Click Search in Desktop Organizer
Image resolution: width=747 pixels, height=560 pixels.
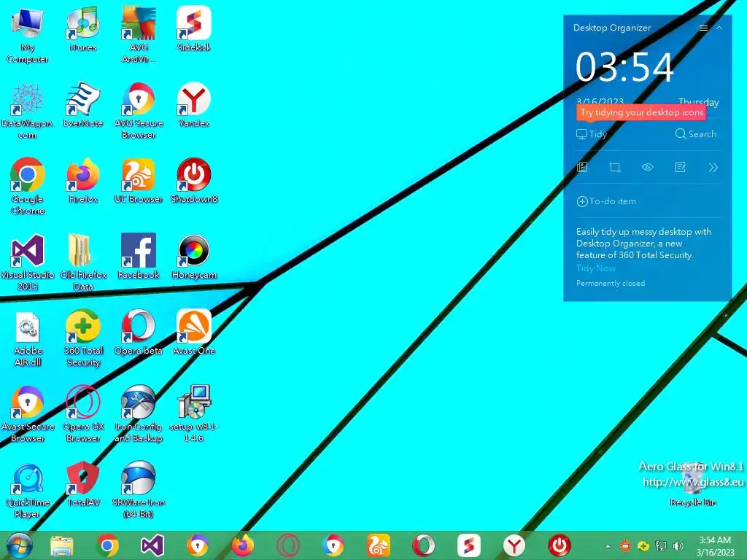point(695,134)
